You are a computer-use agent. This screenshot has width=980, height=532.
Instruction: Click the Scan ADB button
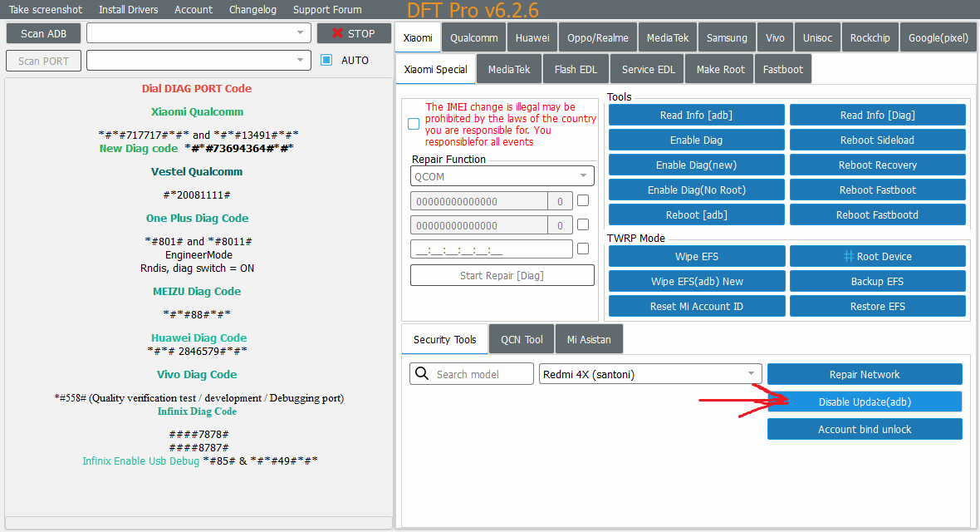tap(44, 33)
